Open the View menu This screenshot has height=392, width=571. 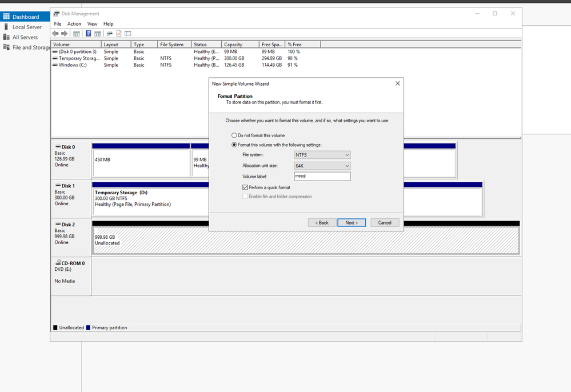pyautogui.click(x=92, y=24)
